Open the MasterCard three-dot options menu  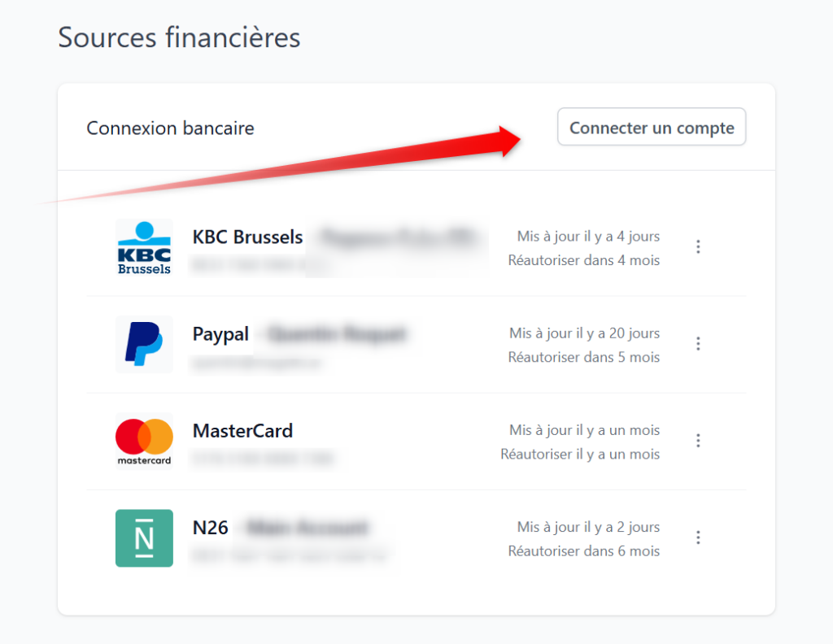coord(698,441)
